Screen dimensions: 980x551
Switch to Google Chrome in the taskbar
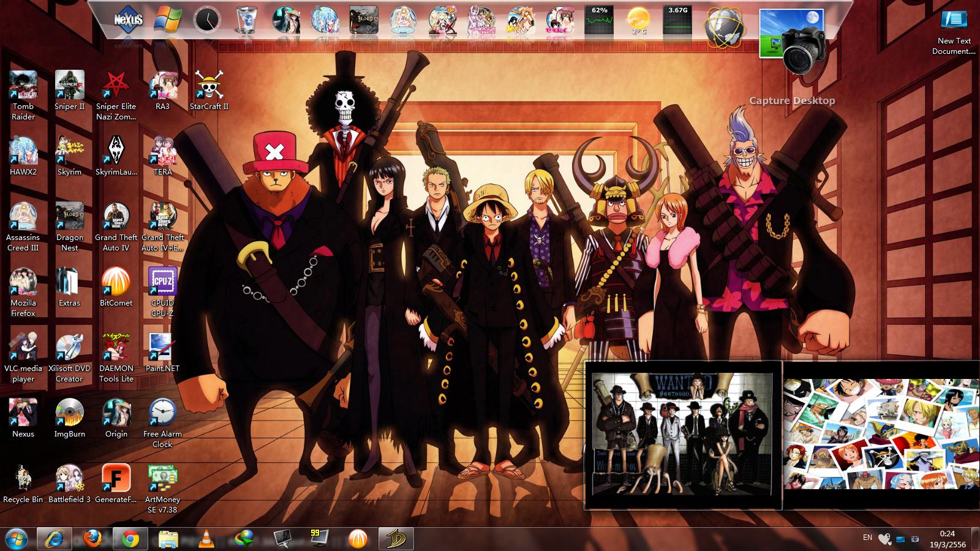click(130, 539)
